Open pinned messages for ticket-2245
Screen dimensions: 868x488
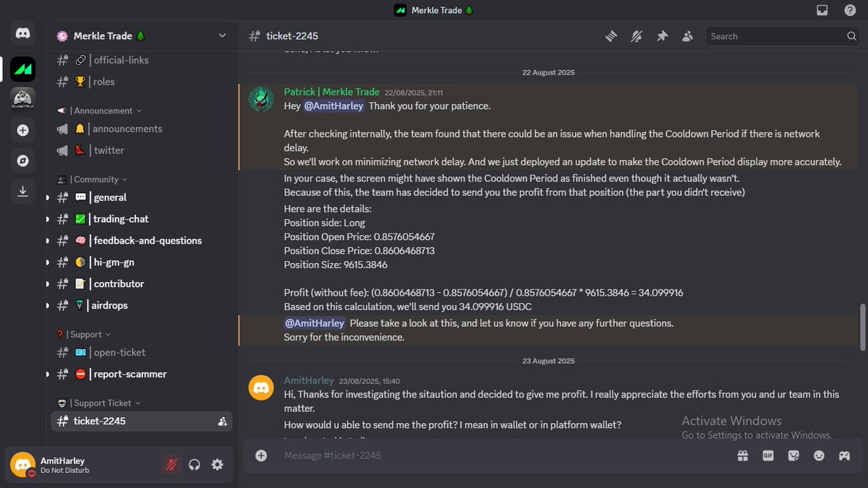(x=662, y=35)
